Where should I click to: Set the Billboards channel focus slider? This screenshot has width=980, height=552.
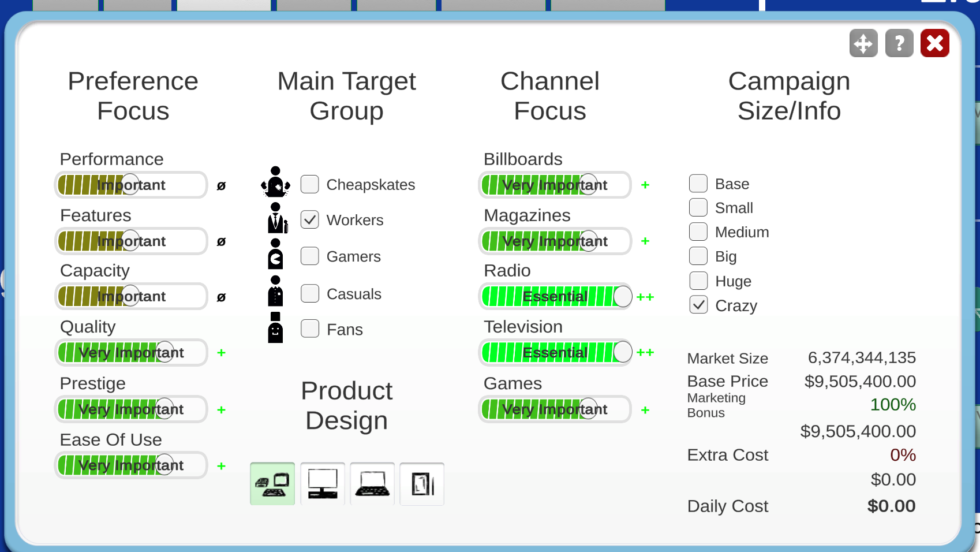(555, 185)
